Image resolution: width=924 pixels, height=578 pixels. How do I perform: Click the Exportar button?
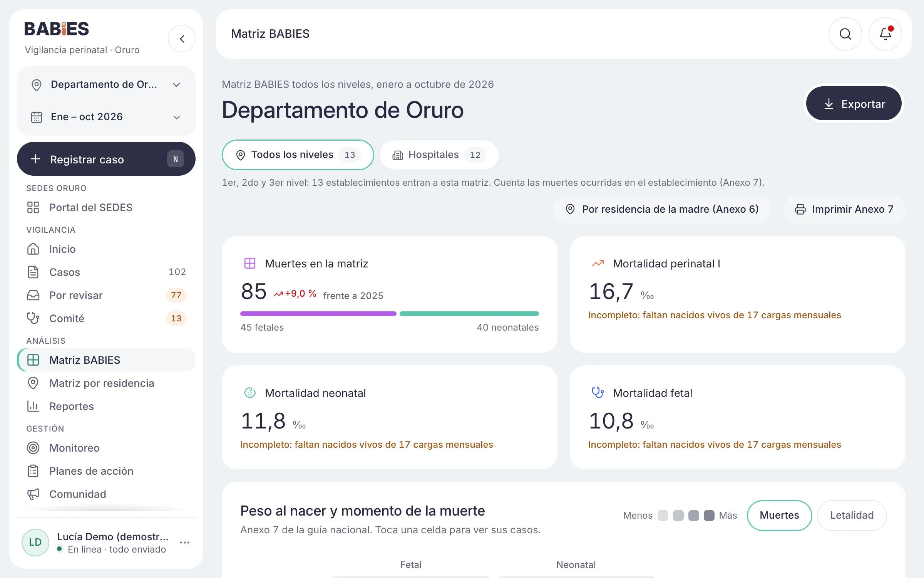click(854, 104)
